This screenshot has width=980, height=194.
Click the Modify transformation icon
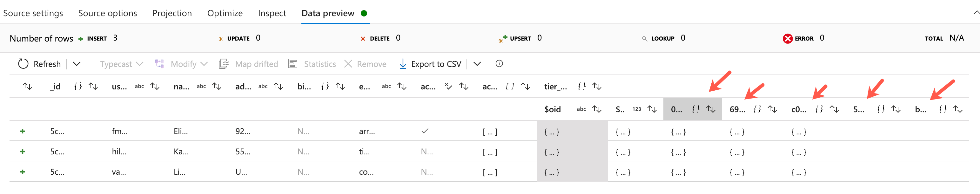click(160, 63)
